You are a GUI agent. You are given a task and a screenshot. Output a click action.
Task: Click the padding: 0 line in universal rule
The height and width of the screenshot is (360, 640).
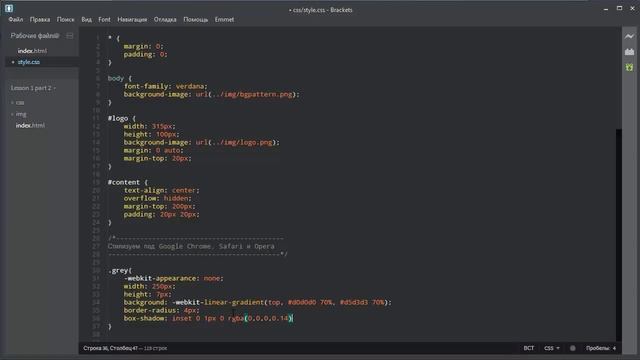146,54
